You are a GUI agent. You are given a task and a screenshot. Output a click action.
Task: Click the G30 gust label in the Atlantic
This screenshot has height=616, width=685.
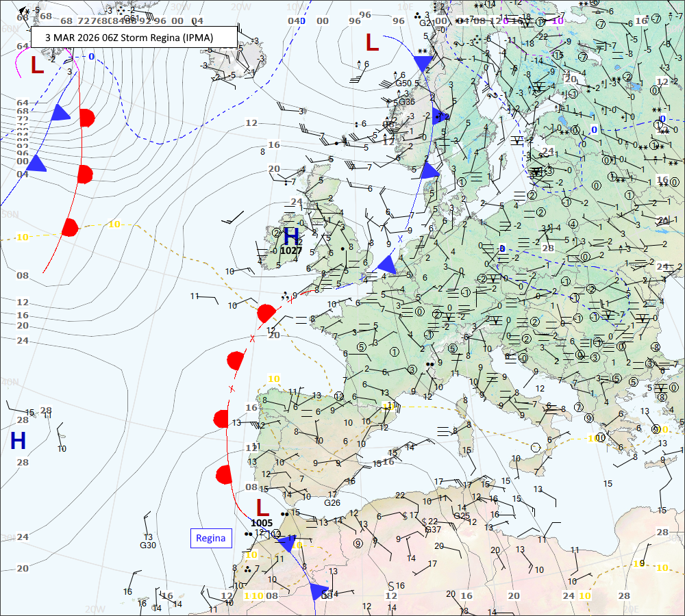pos(148,546)
